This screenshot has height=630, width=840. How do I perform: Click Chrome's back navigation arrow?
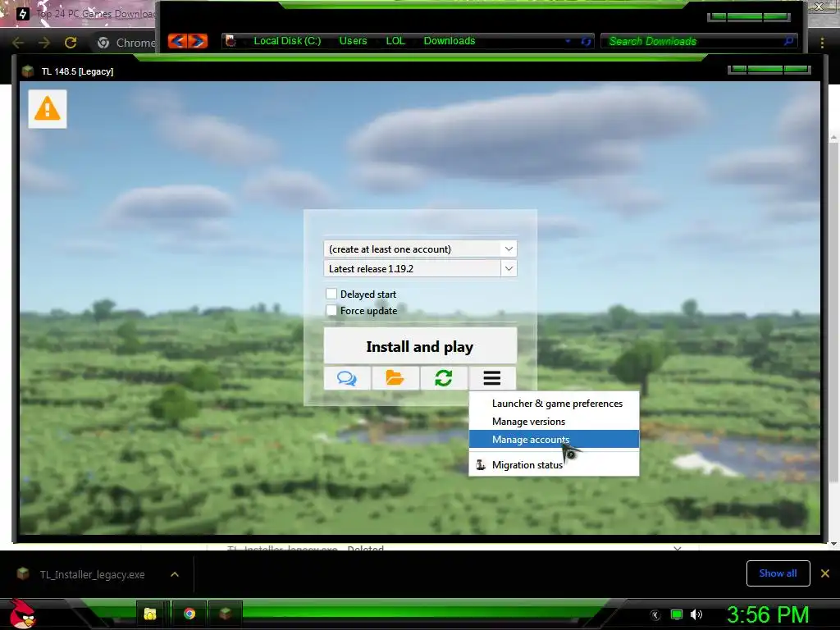[18, 43]
